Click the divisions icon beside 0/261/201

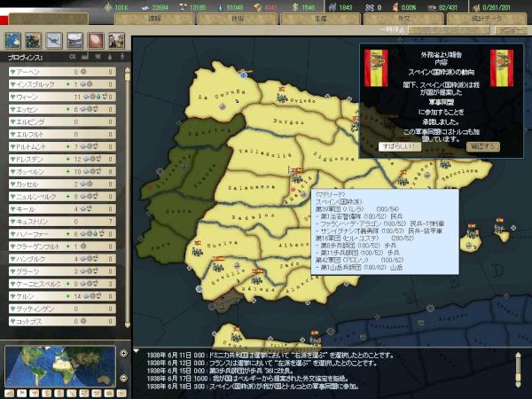(x=476, y=7)
